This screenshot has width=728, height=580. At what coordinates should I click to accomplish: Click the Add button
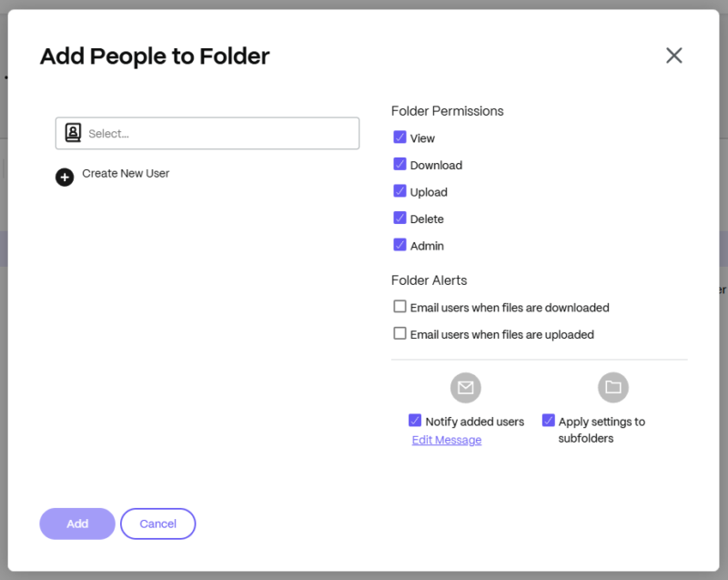coord(76,524)
